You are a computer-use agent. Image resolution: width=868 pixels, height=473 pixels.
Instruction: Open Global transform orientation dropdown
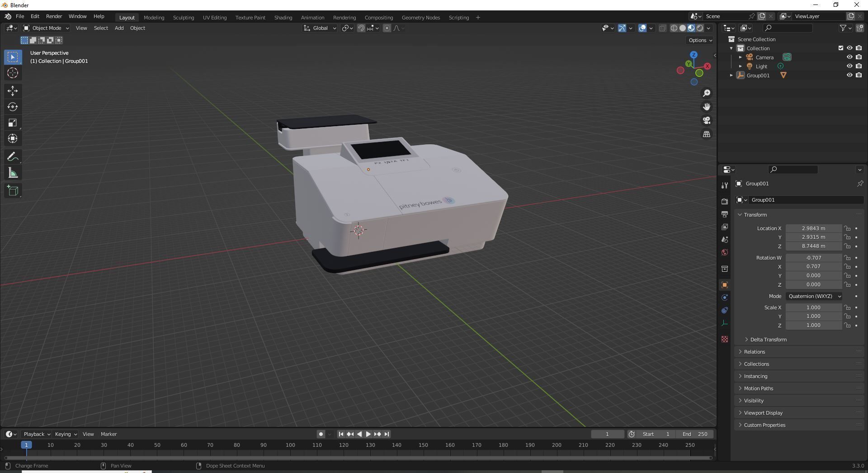(x=320, y=28)
